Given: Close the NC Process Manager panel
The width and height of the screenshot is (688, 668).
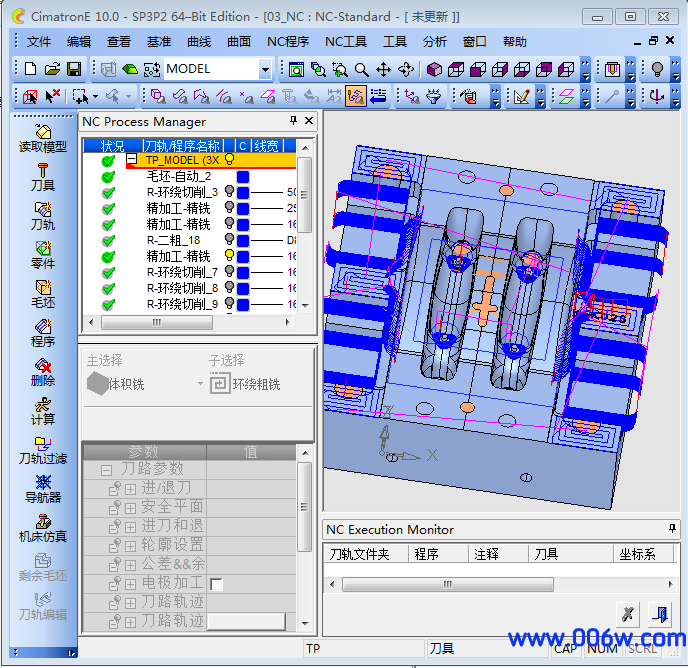Looking at the screenshot, I should coord(309,120).
